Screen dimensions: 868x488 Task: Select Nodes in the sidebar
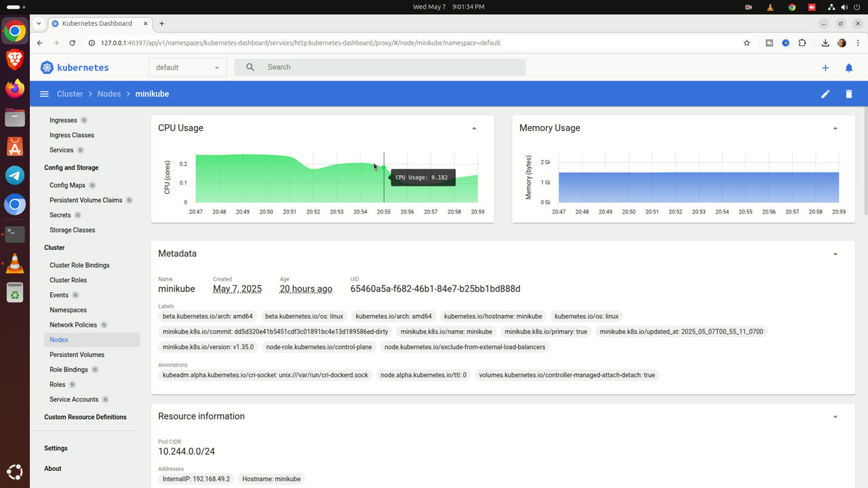point(92,340)
